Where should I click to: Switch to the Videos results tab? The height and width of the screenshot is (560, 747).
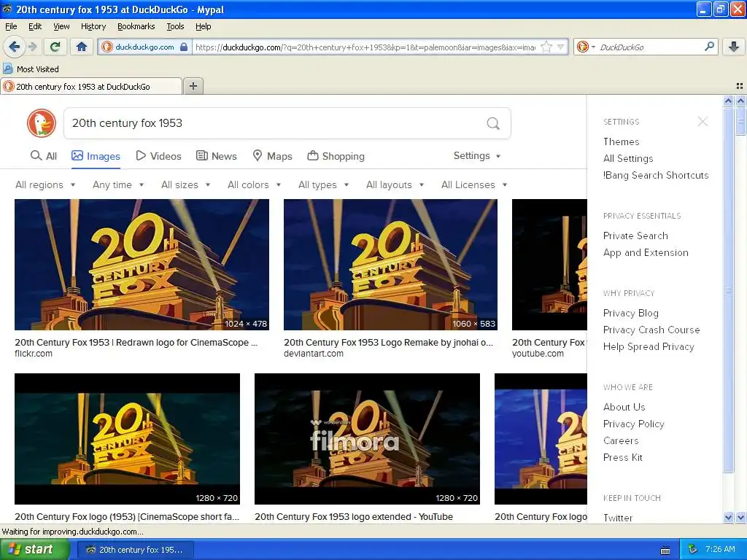coord(158,156)
